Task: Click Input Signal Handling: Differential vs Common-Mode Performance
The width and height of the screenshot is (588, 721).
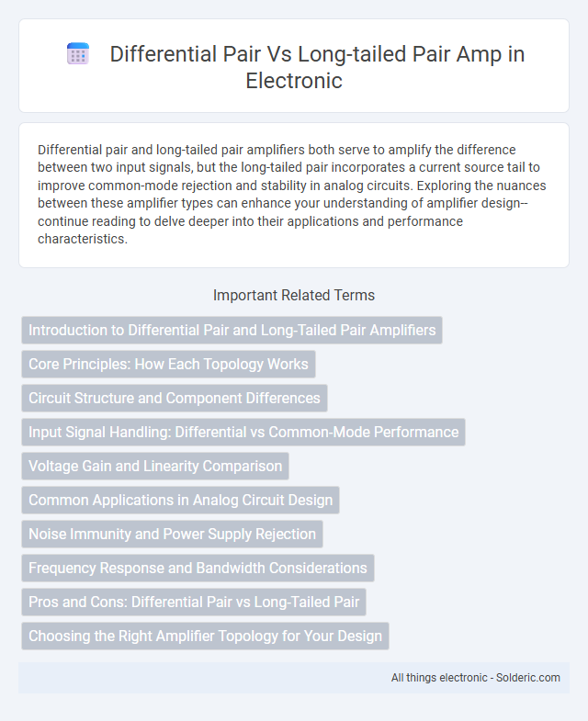Action: (x=243, y=433)
